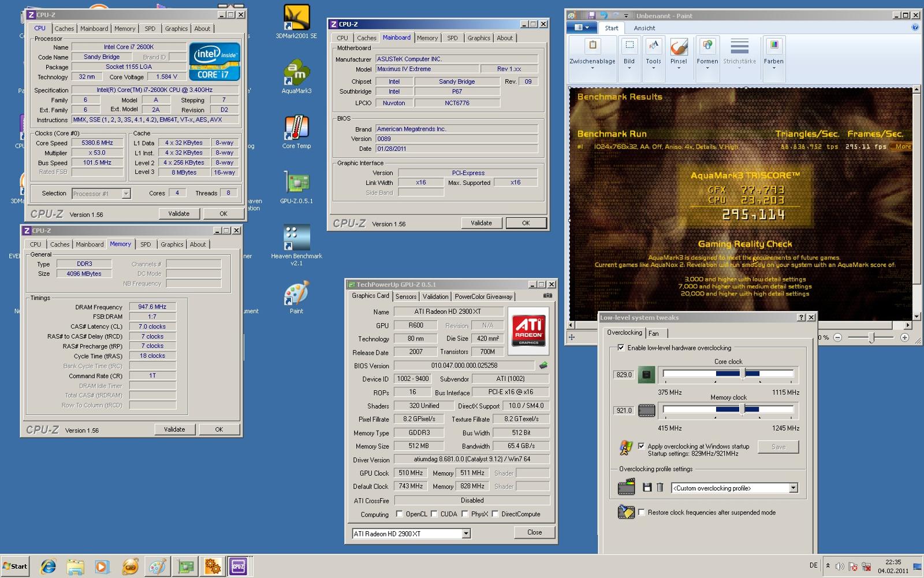
Task: Open the Caches tab in the top-left CPU-Z window
Action: click(x=64, y=28)
